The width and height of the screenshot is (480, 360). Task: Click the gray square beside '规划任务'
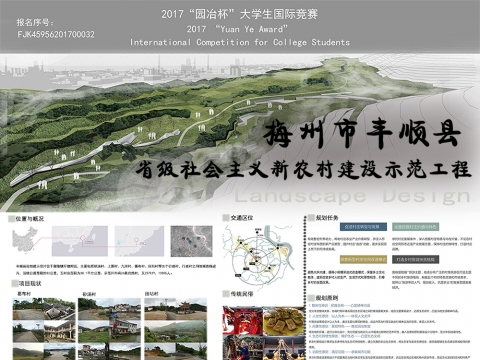point(311,218)
